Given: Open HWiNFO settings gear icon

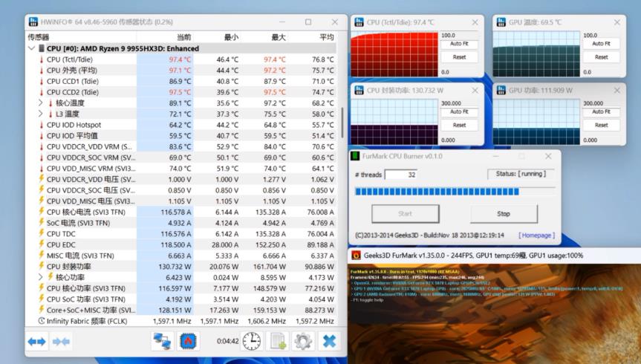Looking at the screenshot, I should [x=303, y=341].
